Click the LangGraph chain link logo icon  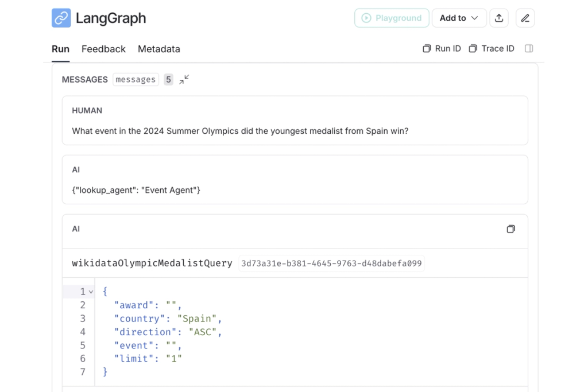pyautogui.click(x=61, y=18)
